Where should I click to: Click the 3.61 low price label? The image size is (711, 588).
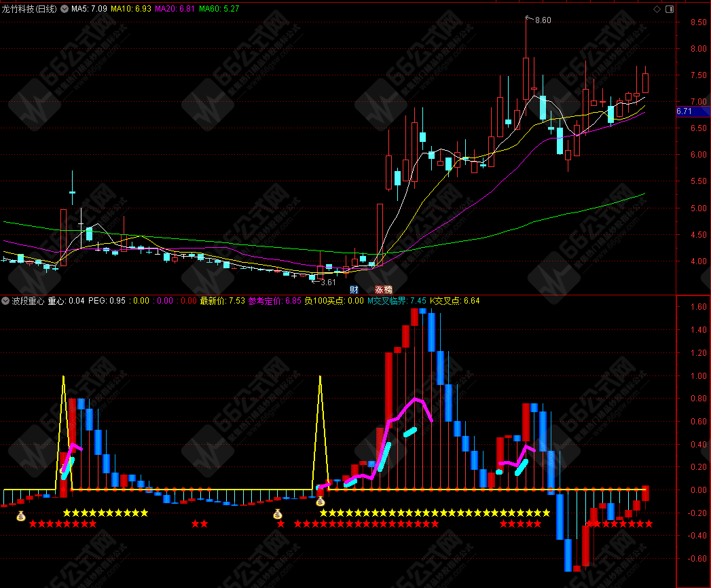point(328,282)
